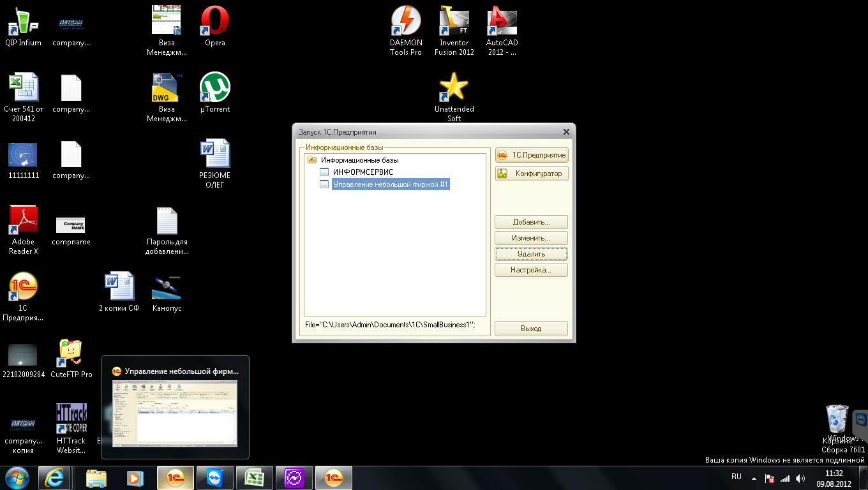868x490 pixels.
Task: Select ИНФОРМСЕРВИС in the database list
Action: click(363, 172)
